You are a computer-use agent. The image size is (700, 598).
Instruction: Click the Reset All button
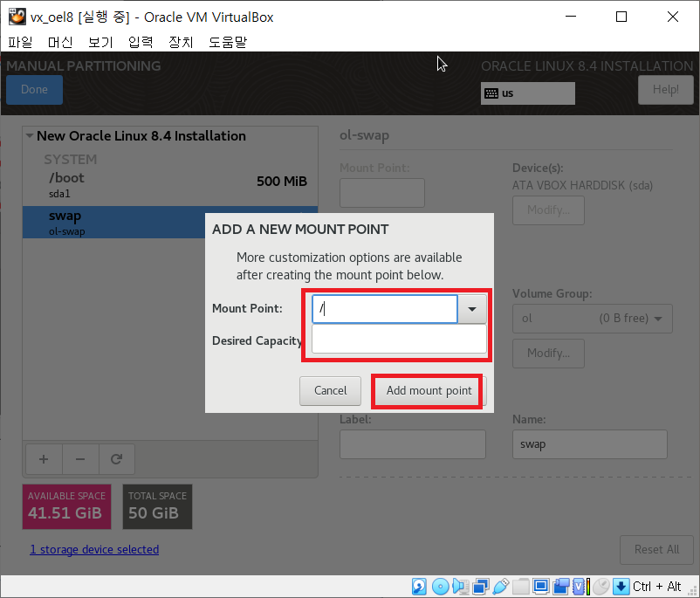[x=656, y=549]
